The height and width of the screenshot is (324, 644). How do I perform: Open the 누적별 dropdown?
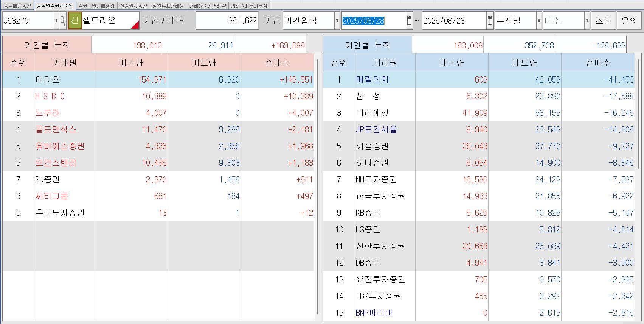pos(539,20)
